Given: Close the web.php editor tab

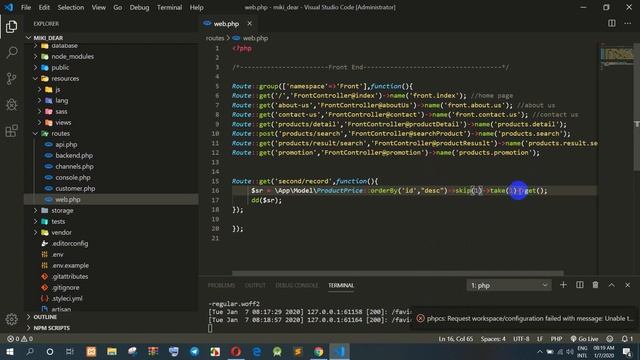Looking at the screenshot, I should point(249,24).
